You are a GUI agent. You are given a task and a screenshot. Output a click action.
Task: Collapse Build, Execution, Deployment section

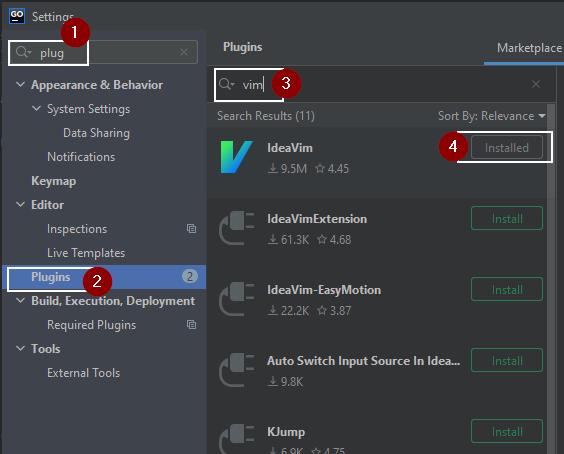point(21,300)
